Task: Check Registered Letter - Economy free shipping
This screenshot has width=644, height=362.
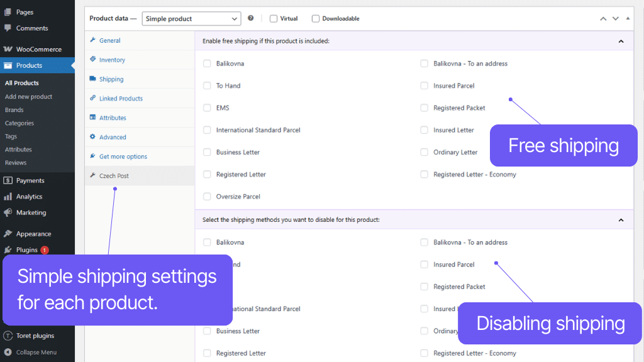Action: tap(425, 175)
